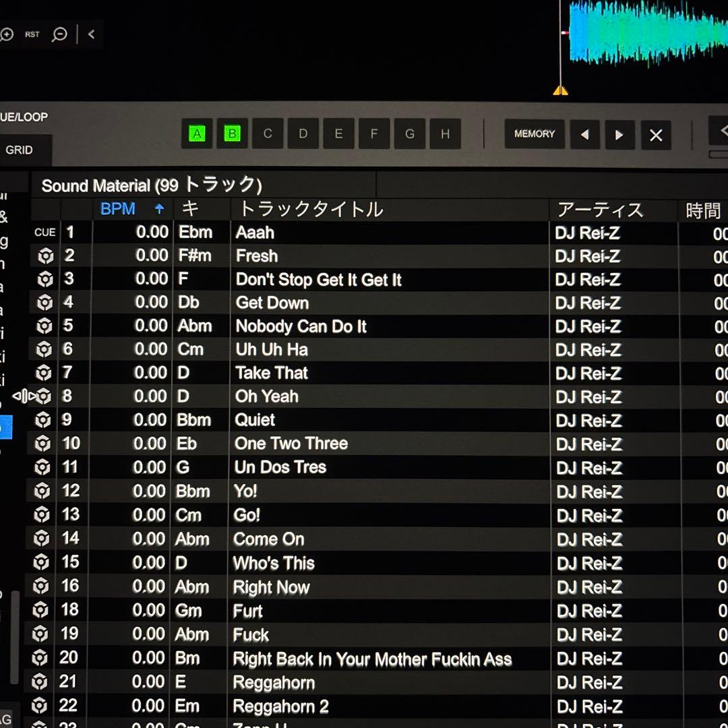Image resolution: width=728 pixels, height=728 pixels.
Task: Jump to the previous memory cue arrow
Action: 584,135
